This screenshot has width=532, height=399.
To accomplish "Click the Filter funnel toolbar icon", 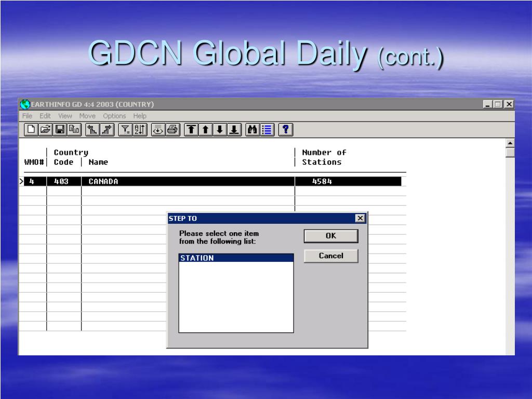I will [126, 129].
